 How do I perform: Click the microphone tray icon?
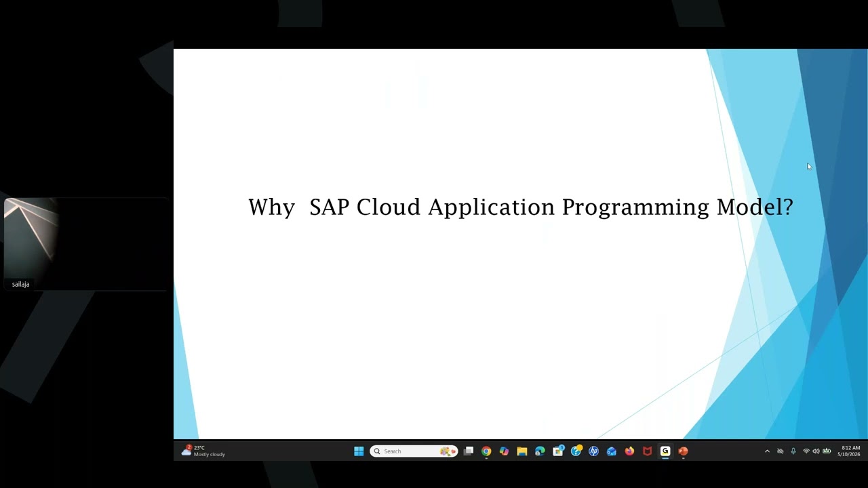pyautogui.click(x=793, y=451)
